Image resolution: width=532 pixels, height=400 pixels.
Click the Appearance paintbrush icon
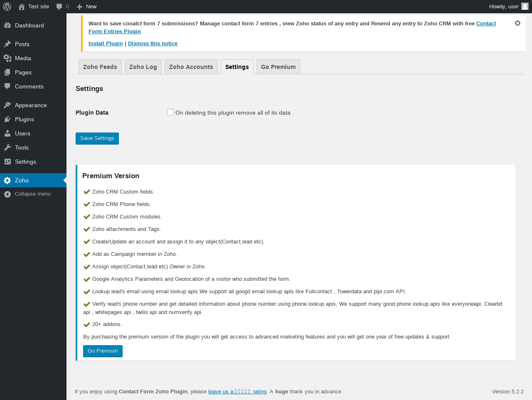click(7, 105)
